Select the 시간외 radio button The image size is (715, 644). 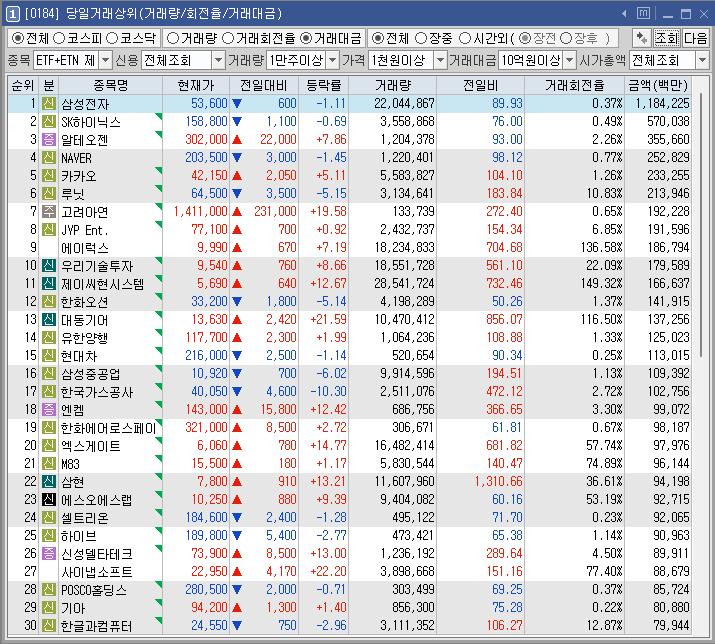pos(465,38)
